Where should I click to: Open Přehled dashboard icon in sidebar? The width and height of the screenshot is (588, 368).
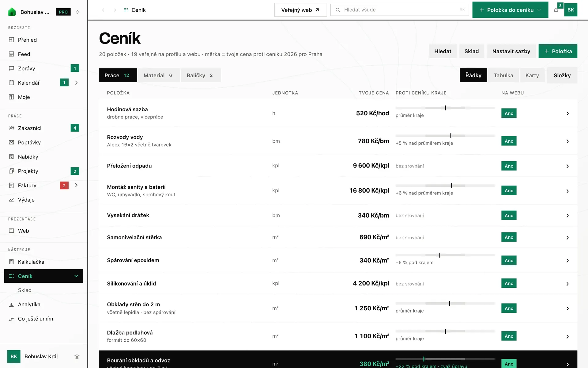(11, 40)
